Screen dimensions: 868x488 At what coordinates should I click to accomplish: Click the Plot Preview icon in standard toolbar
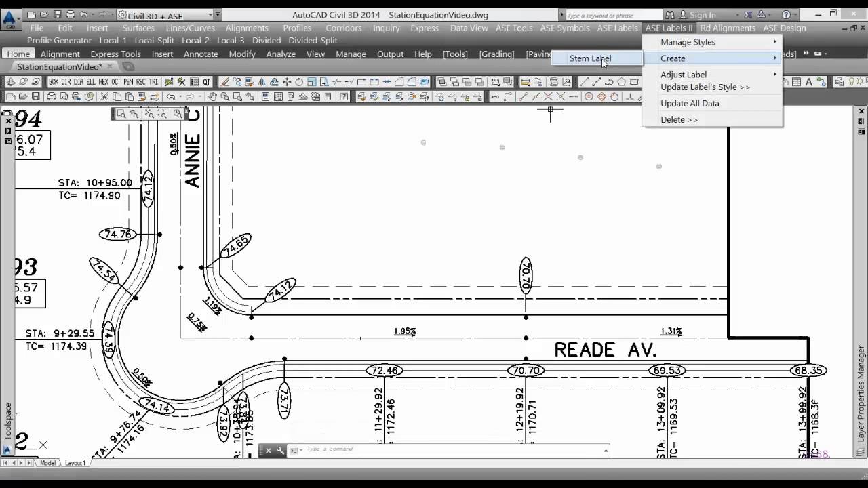point(63,96)
